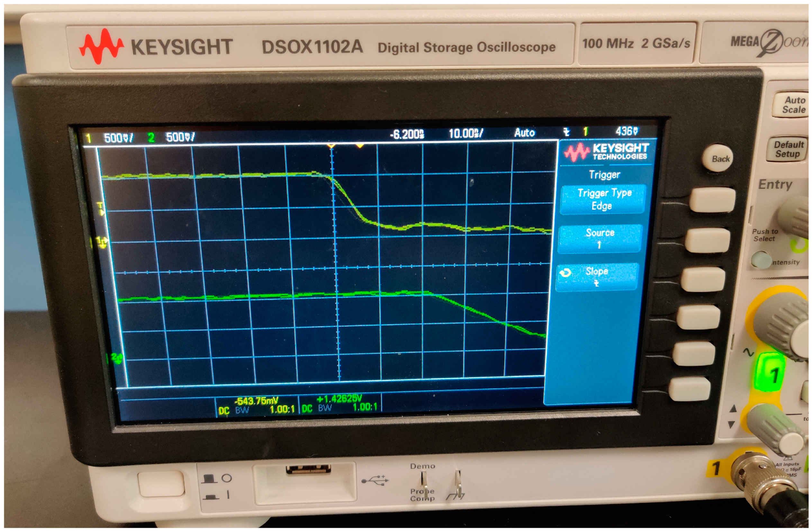Viewport: 812px width, 532px height.
Task: Tap the Trigger menu title
Action: pos(605,175)
